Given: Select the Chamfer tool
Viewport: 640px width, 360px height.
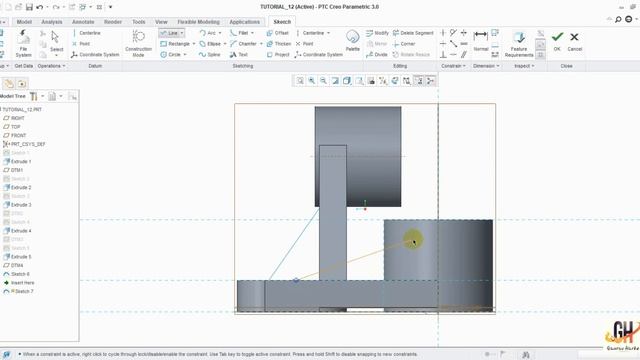Looking at the screenshot, I should (x=243, y=44).
